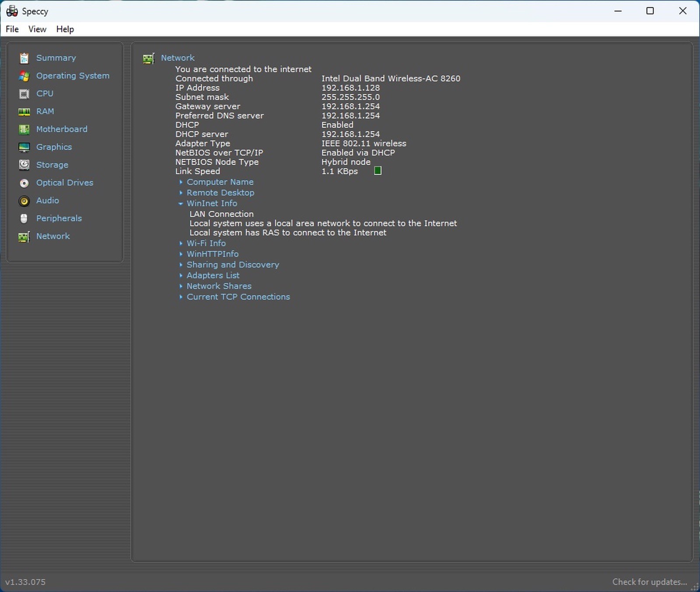The height and width of the screenshot is (592, 700).
Task: Click the IP Address value 192.168.1.128
Action: coord(350,88)
